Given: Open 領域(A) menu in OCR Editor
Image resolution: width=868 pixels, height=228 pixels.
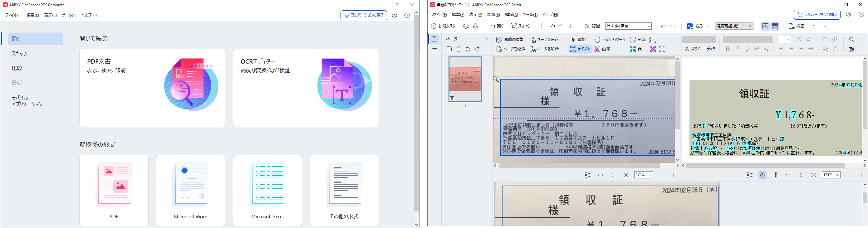Looking at the screenshot, I should point(511,15).
